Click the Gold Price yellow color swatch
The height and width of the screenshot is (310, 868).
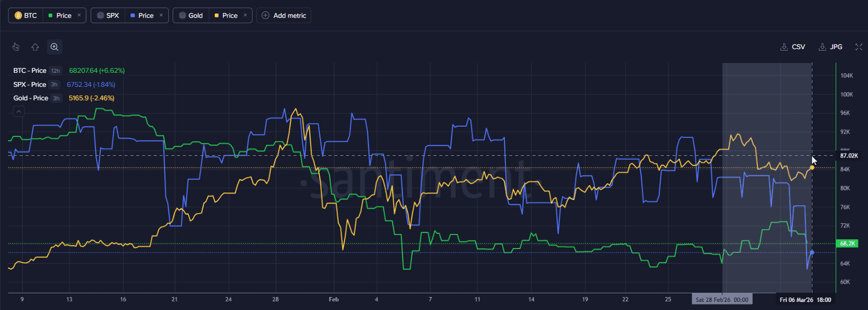click(216, 15)
